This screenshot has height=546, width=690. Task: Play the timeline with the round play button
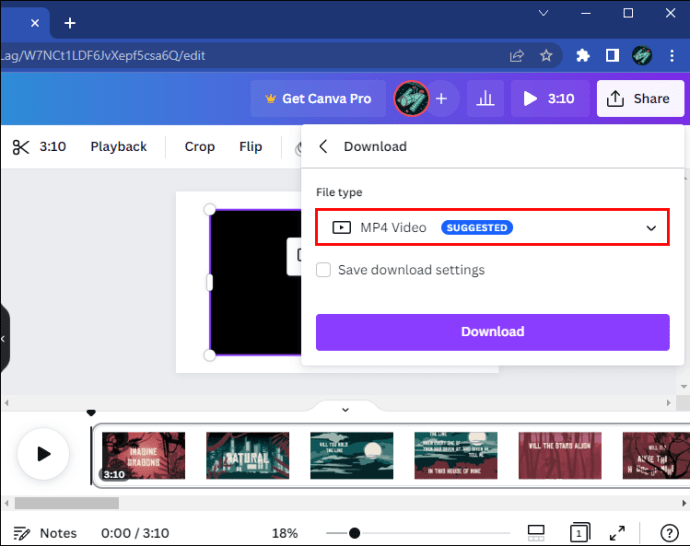pyautogui.click(x=43, y=454)
